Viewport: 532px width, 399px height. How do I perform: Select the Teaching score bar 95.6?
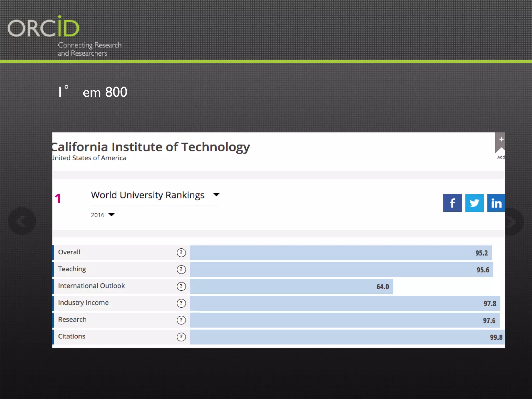[342, 270]
